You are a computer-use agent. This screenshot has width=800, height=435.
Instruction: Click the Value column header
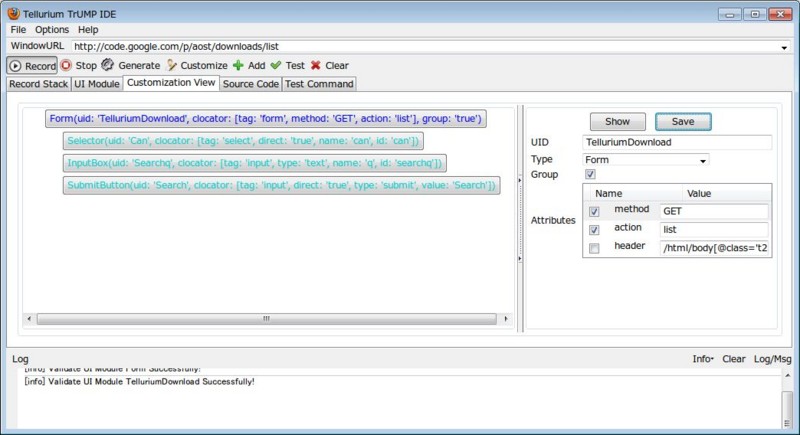(x=726, y=193)
